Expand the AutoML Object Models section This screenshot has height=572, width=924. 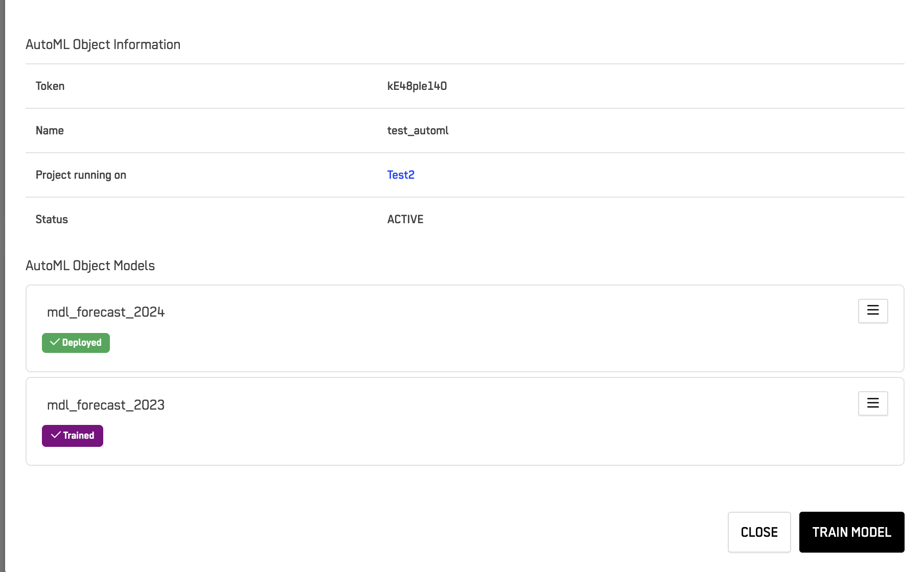coord(90,265)
